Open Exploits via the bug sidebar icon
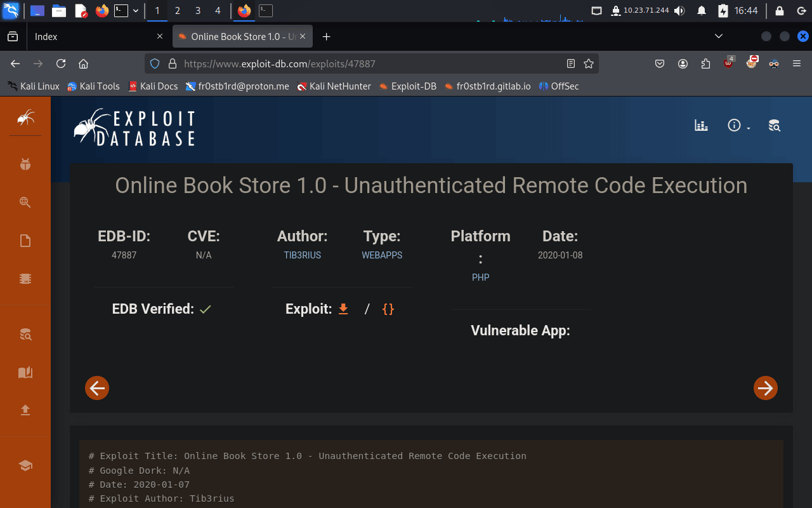Viewport: 812px width, 508px height. (25, 164)
